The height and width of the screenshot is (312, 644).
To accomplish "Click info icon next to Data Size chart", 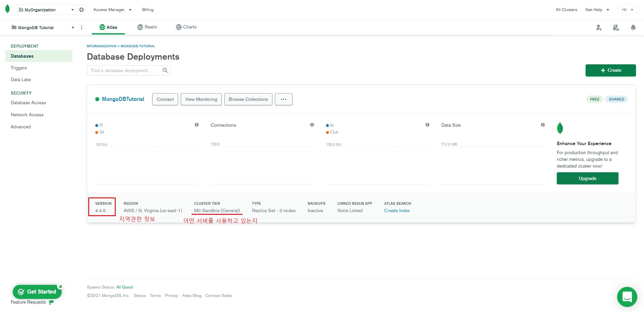I will (x=543, y=125).
